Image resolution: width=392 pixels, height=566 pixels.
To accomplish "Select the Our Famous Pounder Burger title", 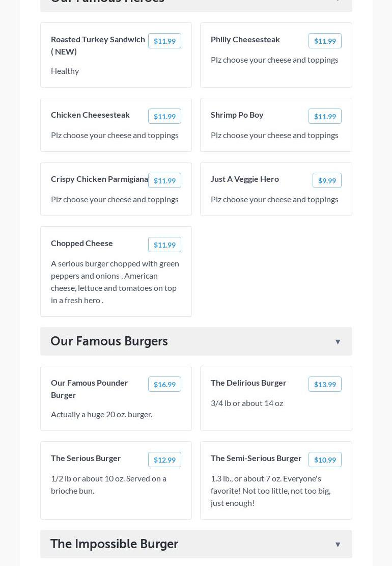I will (90, 389).
